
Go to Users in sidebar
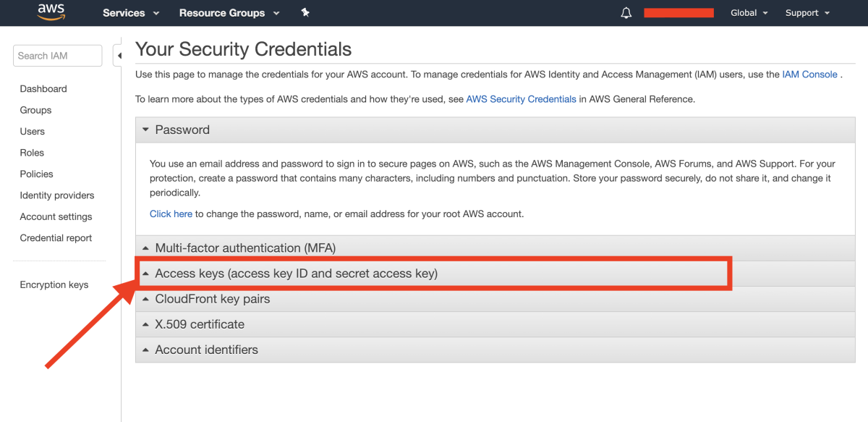pyautogui.click(x=33, y=132)
